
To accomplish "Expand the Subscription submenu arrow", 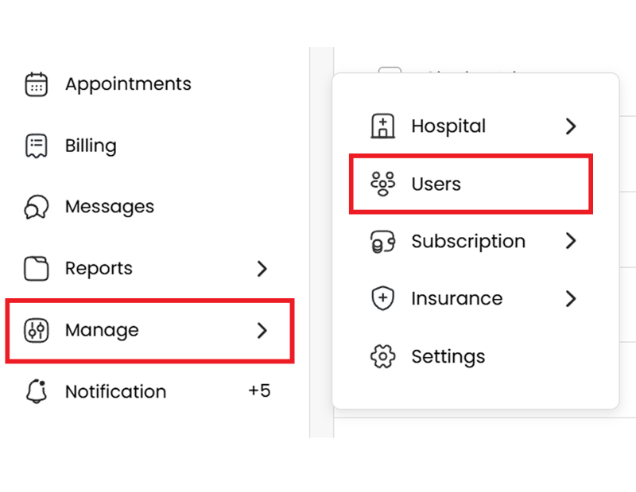I will [x=571, y=242].
